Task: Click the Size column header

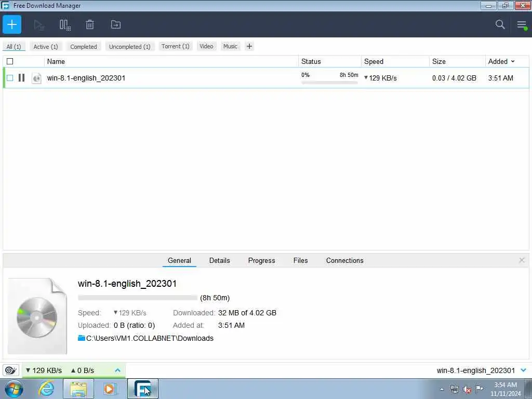Action: (x=457, y=61)
